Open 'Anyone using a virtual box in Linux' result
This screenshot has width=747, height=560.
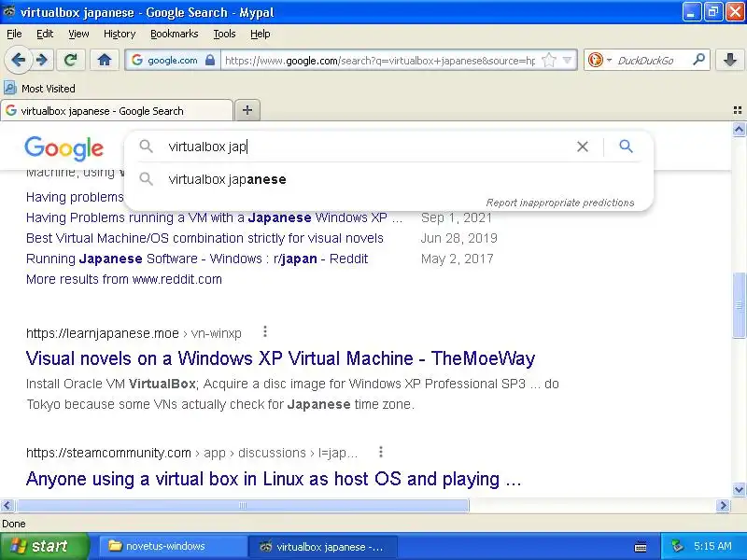click(274, 479)
